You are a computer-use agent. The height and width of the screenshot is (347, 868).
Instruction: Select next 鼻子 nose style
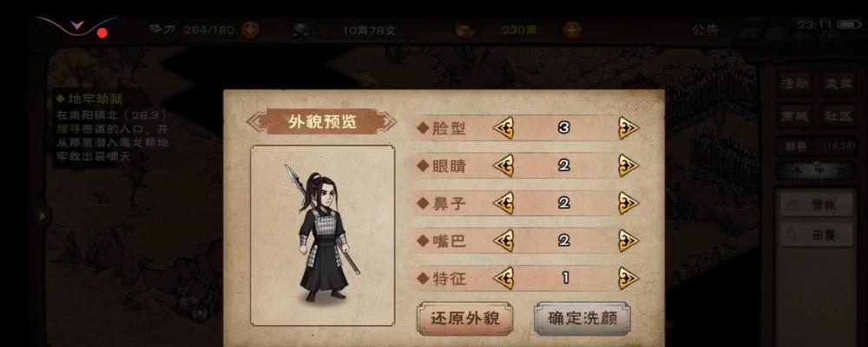click(x=628, y=203)
